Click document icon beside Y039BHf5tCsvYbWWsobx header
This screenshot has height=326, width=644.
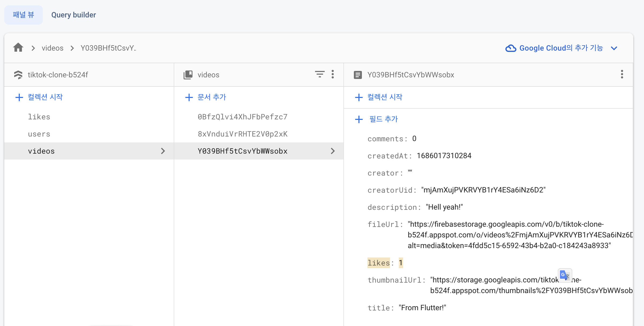coord(358,75)
